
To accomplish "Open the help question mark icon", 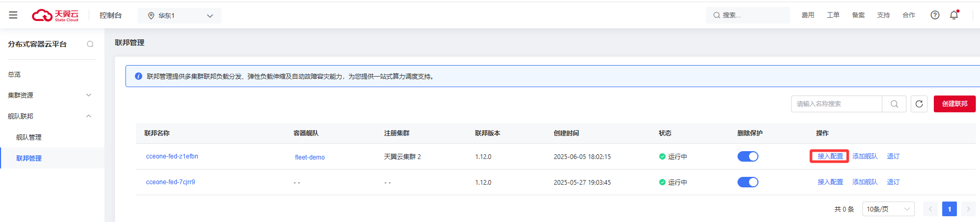I will (935, 15).
